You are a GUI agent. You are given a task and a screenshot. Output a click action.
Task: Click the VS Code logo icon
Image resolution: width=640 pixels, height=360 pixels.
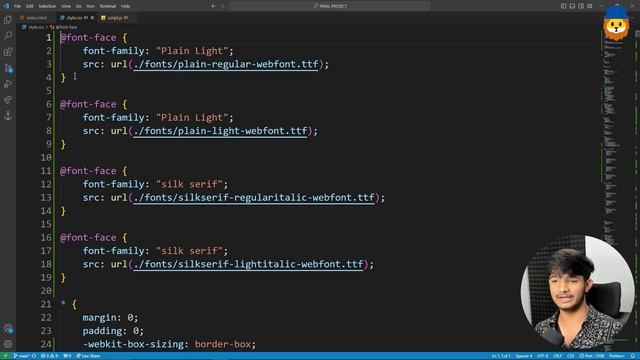6,6
